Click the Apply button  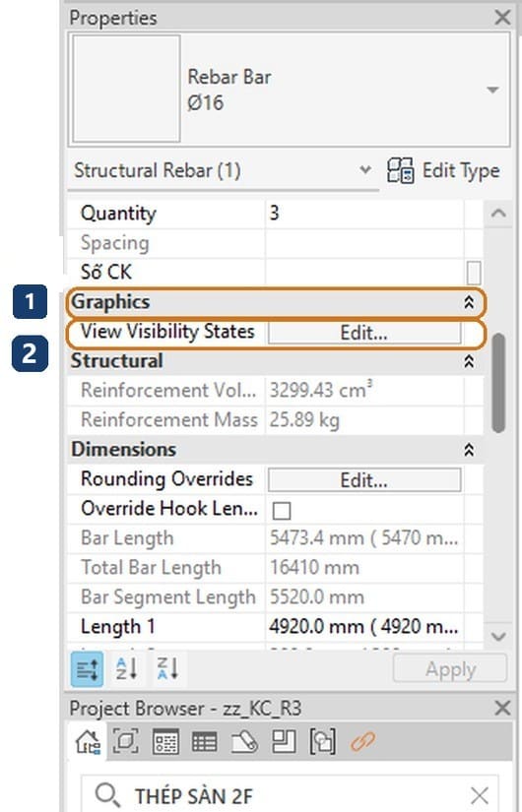click(x=450, y=669)
